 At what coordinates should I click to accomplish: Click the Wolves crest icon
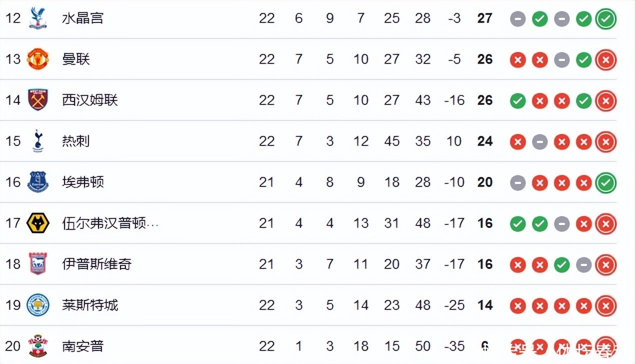37,223
